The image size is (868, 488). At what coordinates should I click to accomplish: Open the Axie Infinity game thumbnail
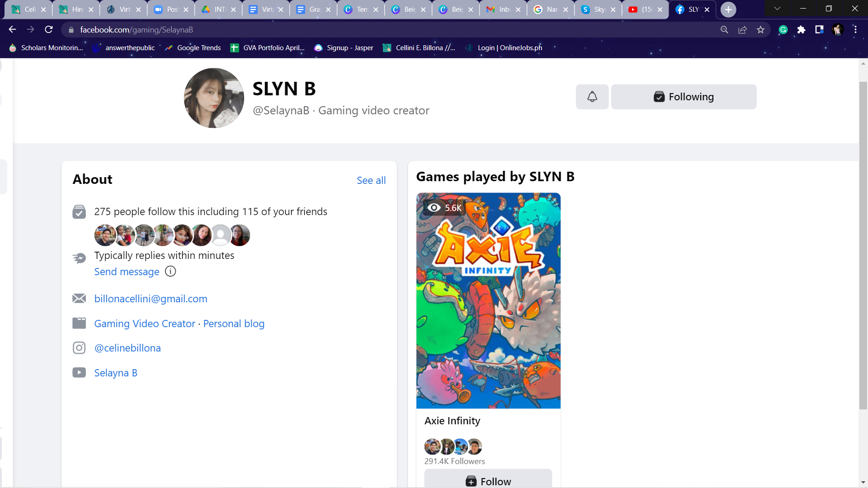pos(488,300)
